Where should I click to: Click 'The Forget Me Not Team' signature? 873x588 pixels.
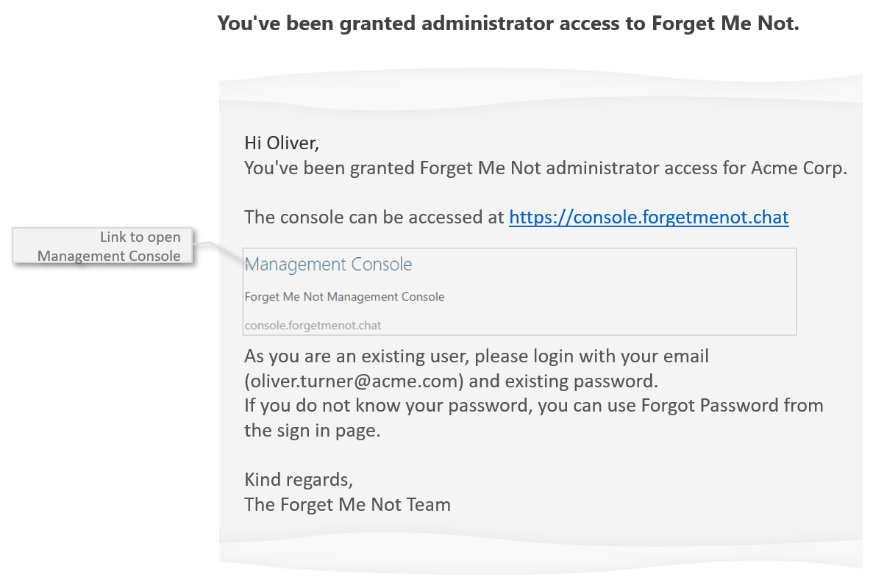click(x=347, y=504)
